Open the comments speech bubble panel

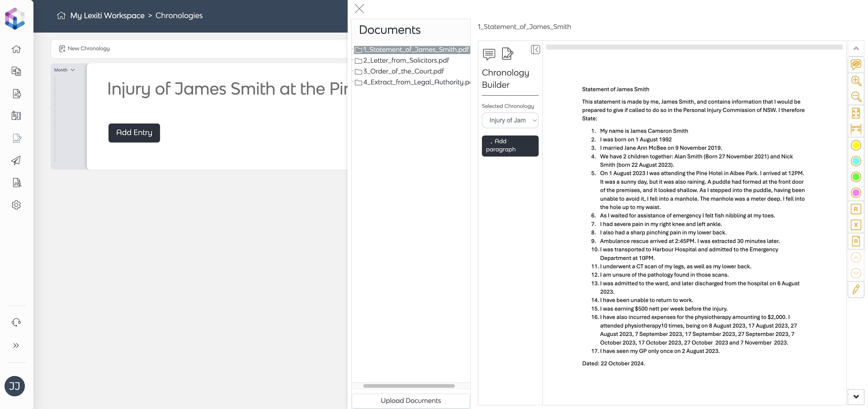[x=488, y=54]
